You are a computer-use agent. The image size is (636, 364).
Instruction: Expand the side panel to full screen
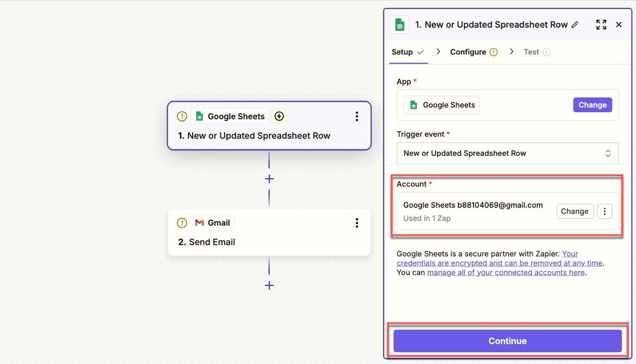tap(601, 25)
